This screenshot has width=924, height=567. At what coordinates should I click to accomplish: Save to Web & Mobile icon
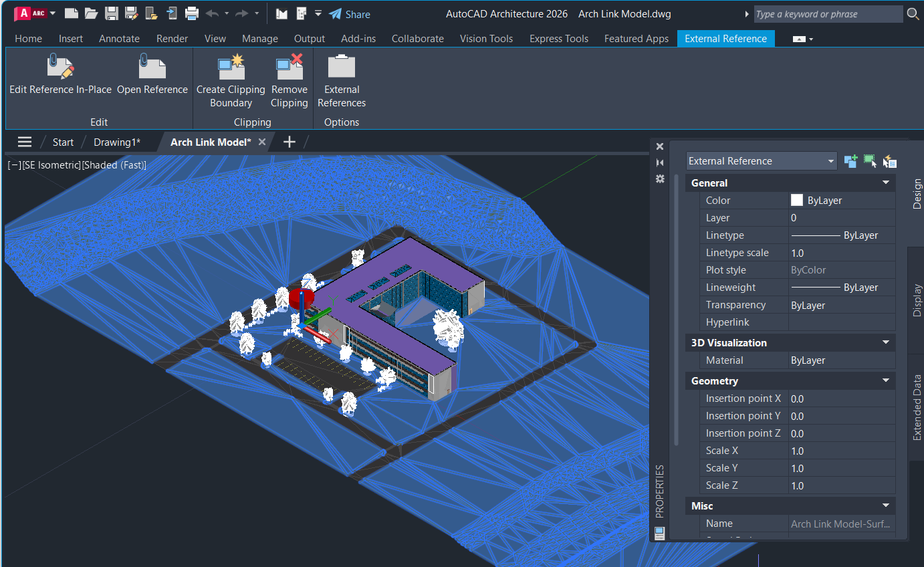(172, 13)
